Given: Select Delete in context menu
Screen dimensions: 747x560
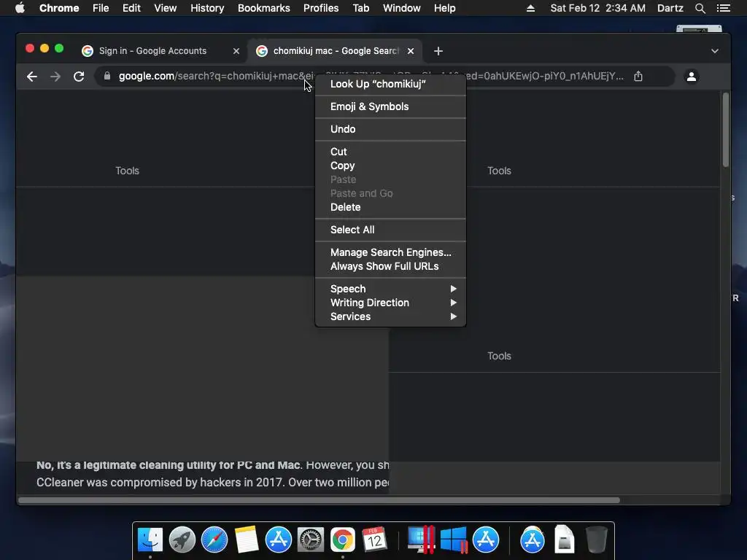Looking at the screenshot, I should [x=390, y=207].
